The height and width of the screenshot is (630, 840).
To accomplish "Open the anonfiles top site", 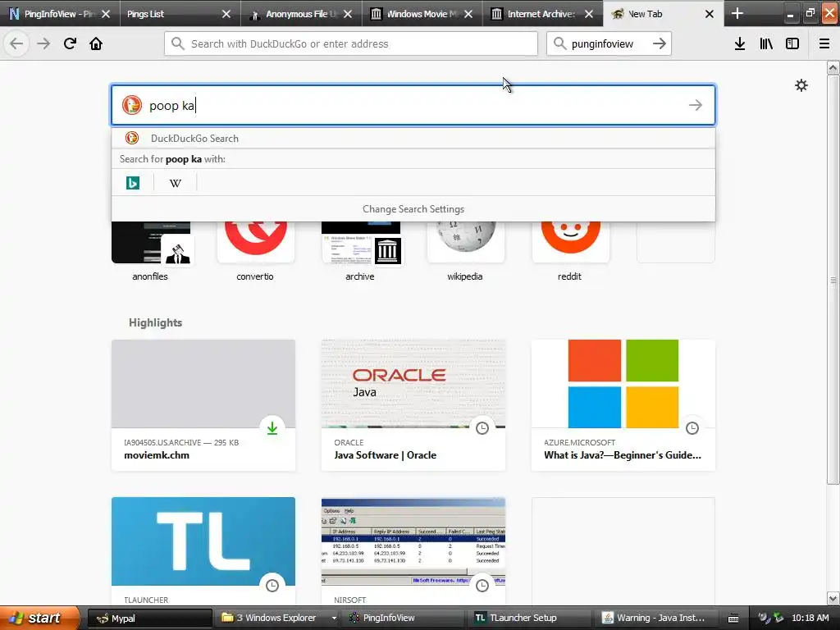I will 151,252.
